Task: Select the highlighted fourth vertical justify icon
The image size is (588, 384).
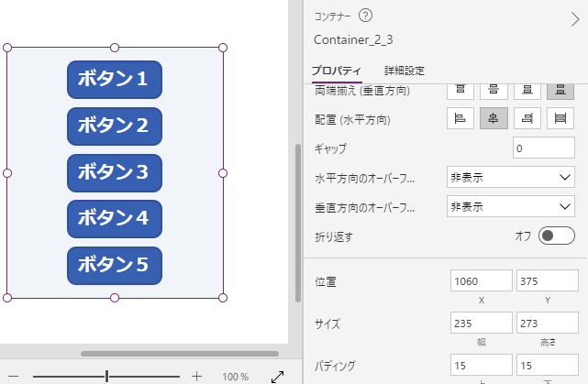Action: (x=560, y=91)
